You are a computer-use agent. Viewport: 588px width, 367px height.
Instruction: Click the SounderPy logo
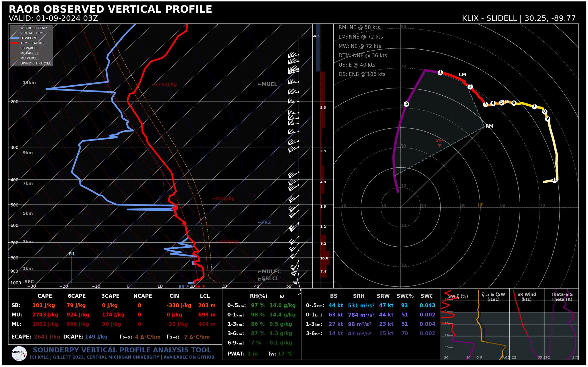pos(19,354)
